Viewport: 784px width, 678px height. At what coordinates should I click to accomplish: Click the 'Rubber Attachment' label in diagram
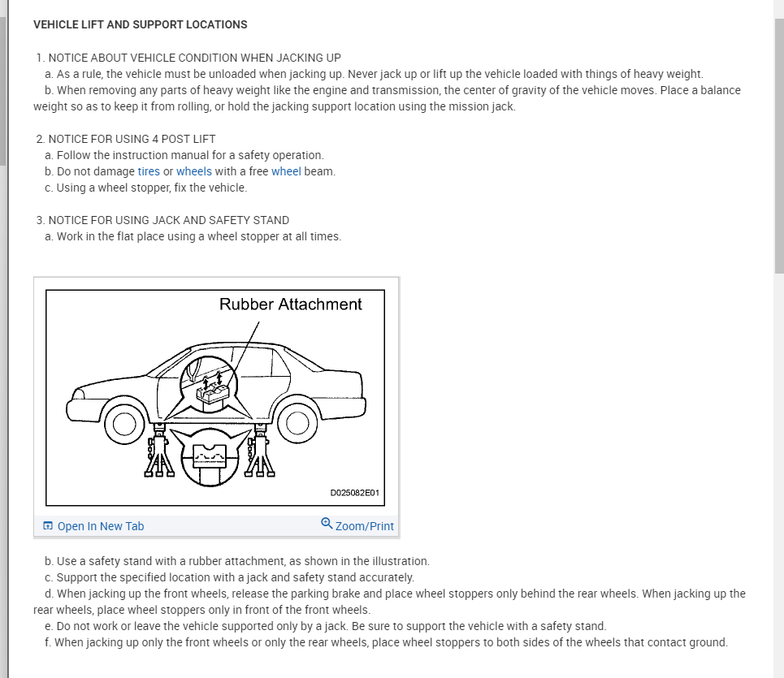point(290,304)
